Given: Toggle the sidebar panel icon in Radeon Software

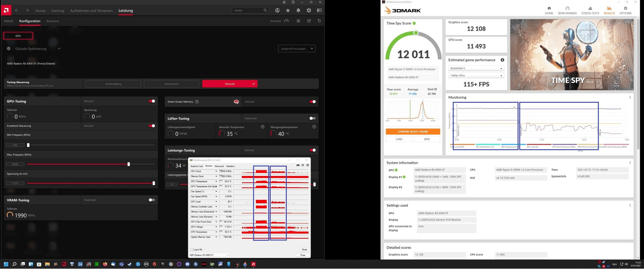Looking at the screenshot, I should (x=319, y=10).
